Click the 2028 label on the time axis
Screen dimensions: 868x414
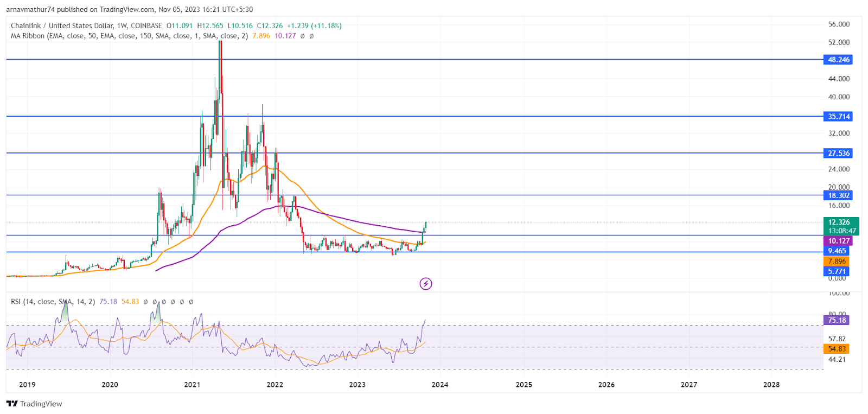click(x=771, y=385)
